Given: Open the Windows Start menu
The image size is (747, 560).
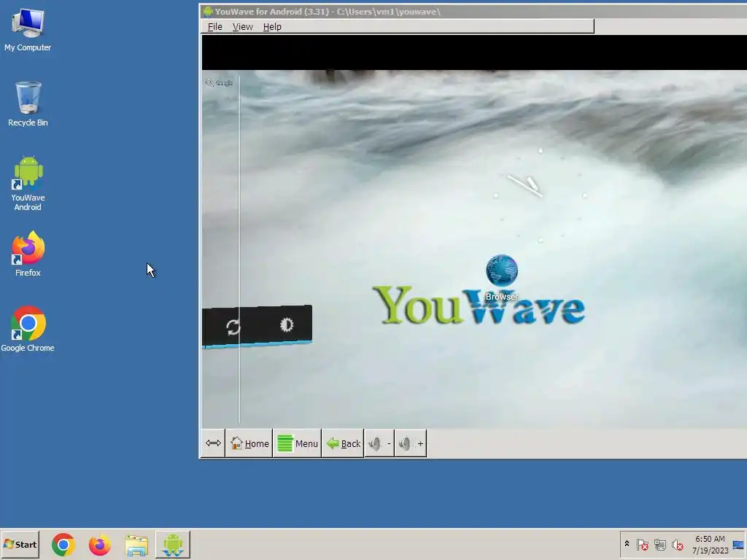Looking at the screenshot, I should pos(20,544).
